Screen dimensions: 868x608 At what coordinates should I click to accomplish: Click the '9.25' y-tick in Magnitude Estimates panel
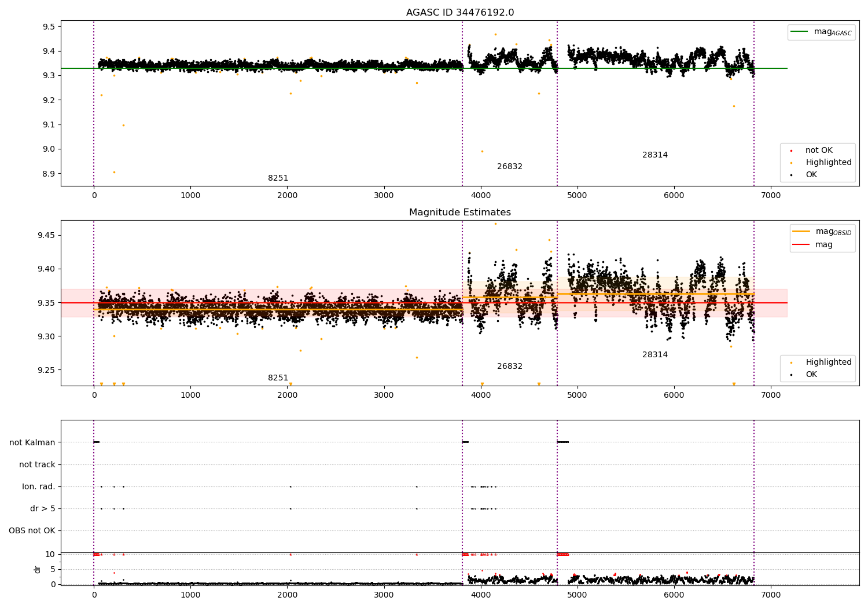[46, 370]
